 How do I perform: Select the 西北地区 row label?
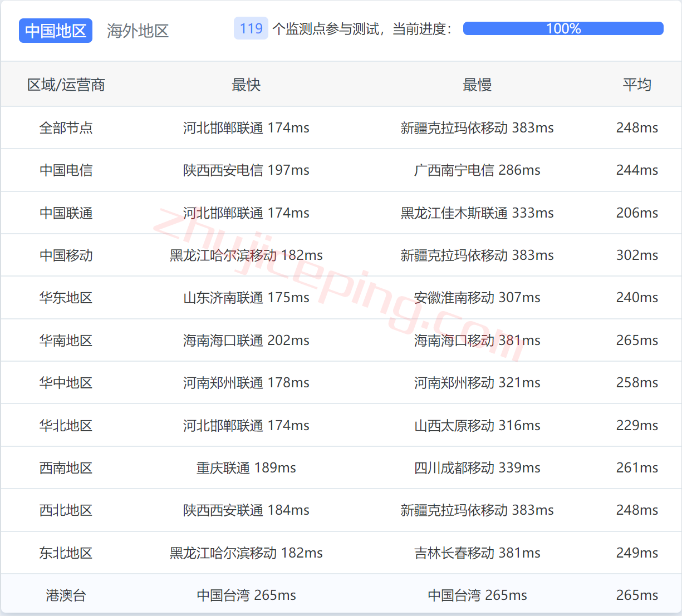coord(66,510)
